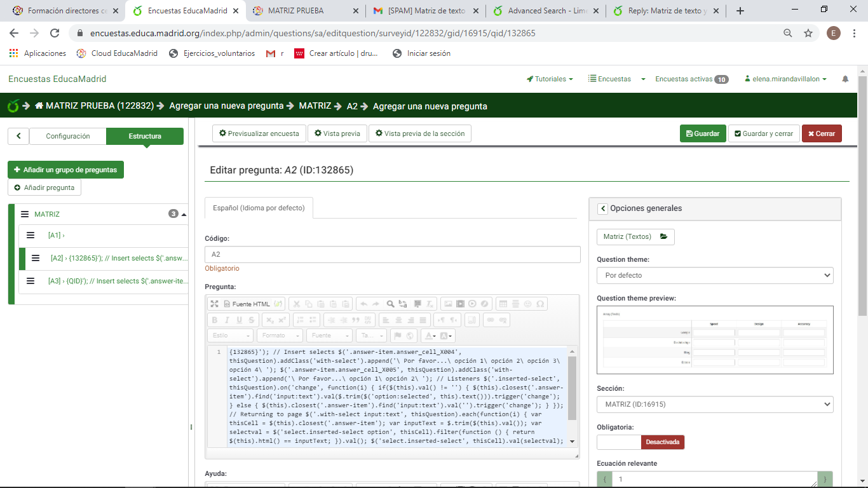Click the Undo arrow in editor toolbar
This screenshot has height=488, width=868.
pyautogui.click(x=364, y=304)
